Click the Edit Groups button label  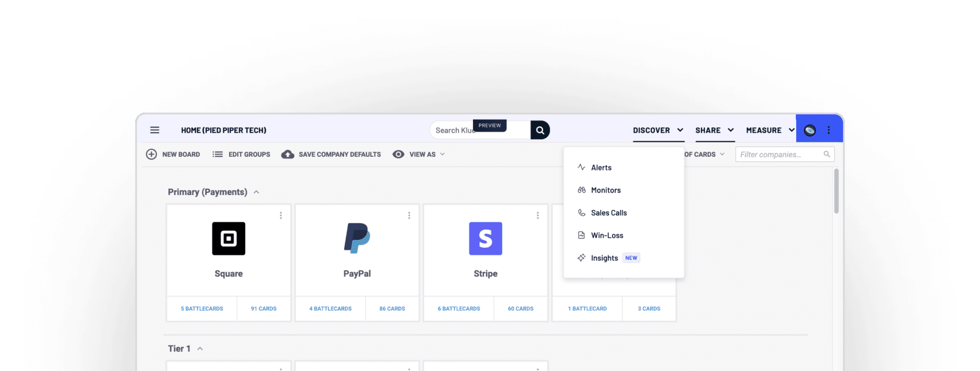point(249,154)
